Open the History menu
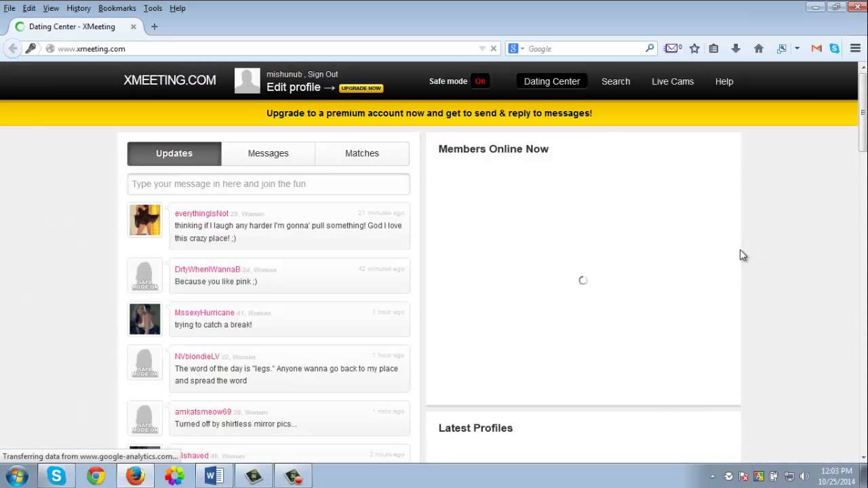The height and width of the screenshot is (488, 868). pyautogui.click(x=79, y=8)
